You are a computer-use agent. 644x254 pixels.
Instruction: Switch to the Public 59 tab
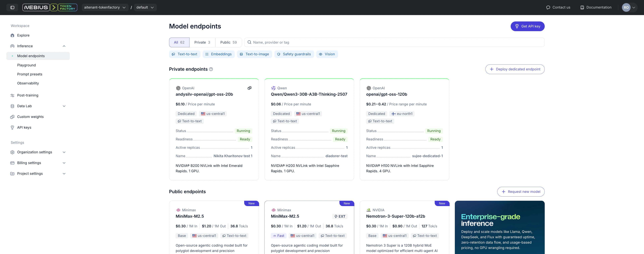coord(228,42)
